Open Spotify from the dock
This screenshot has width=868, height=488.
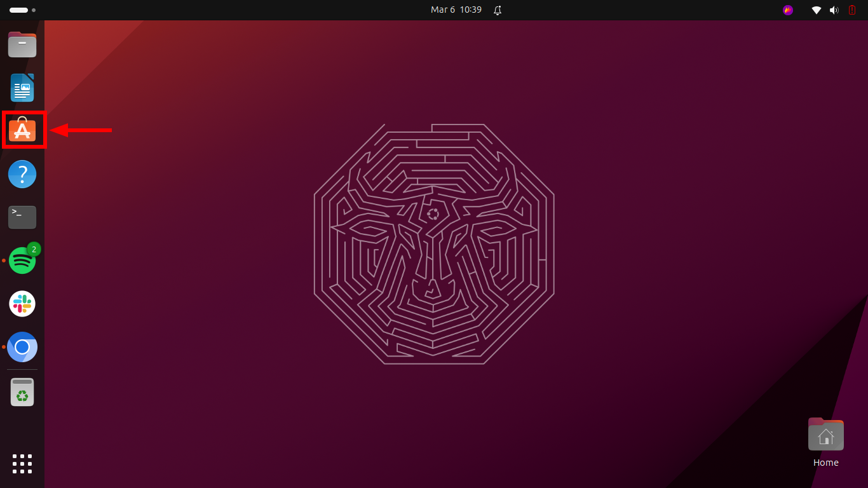click(22, 260)
